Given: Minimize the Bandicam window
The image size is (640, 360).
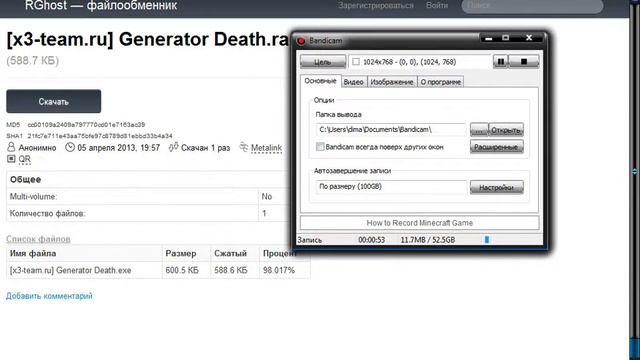Looking at the screenshot, I should point(489,38).
